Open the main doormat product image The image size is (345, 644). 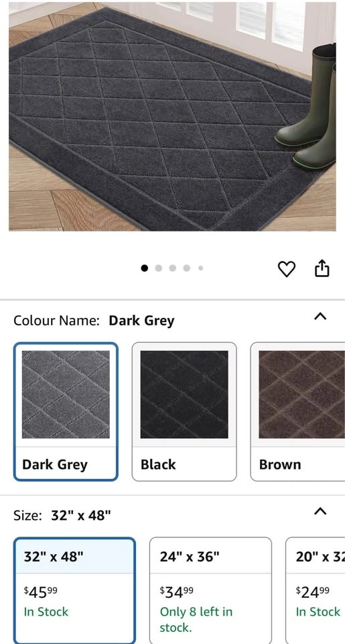(x=172, y=117)
